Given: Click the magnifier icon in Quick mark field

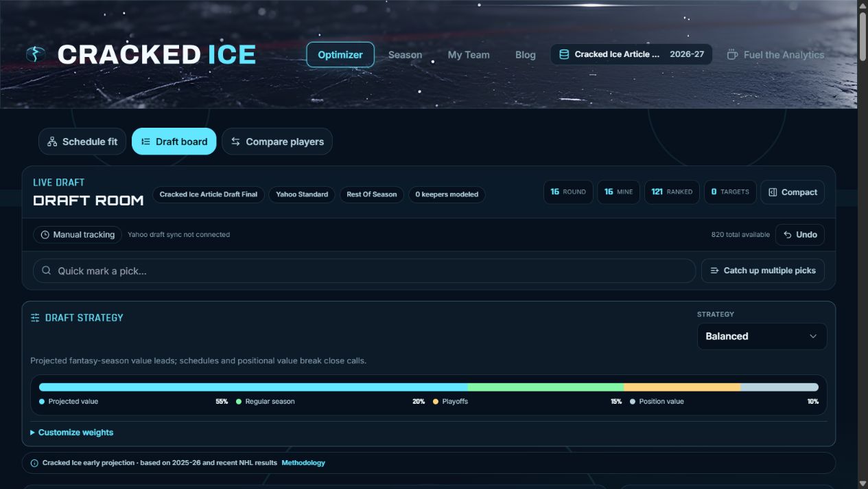Looking at the screenshot, I should click(47, 271).
